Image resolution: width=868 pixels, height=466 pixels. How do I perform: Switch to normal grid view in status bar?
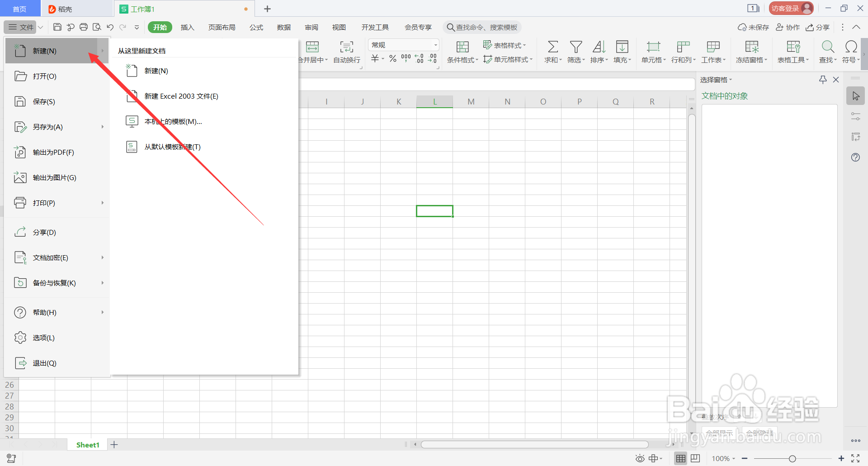coord(681,459)
